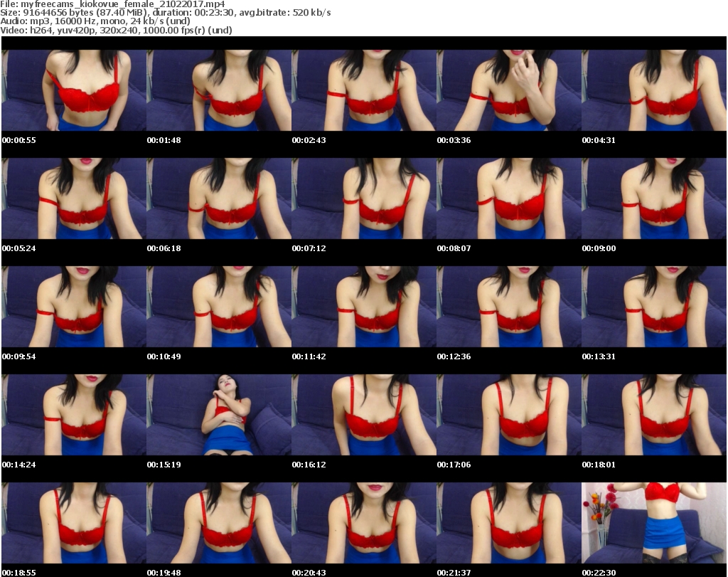Pick the timecode text '00:15:19'

click(x=164, y=465)
